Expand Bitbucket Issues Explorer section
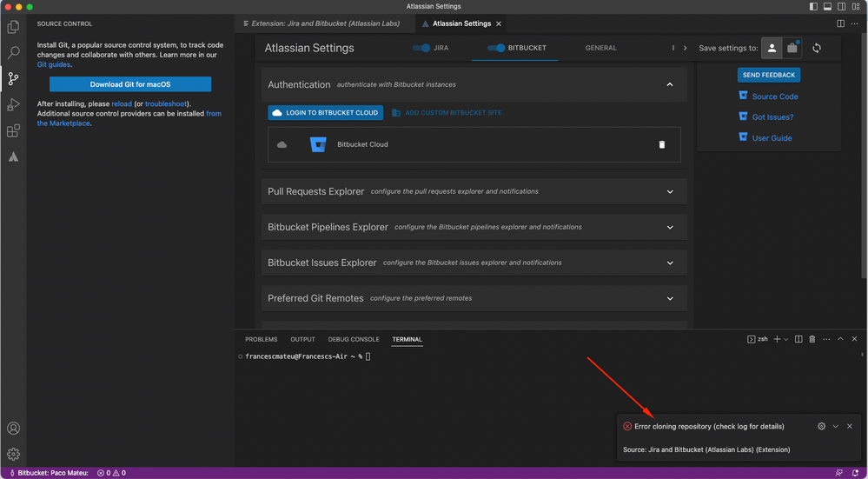This screenshot has height=479, width=868. 670,263
